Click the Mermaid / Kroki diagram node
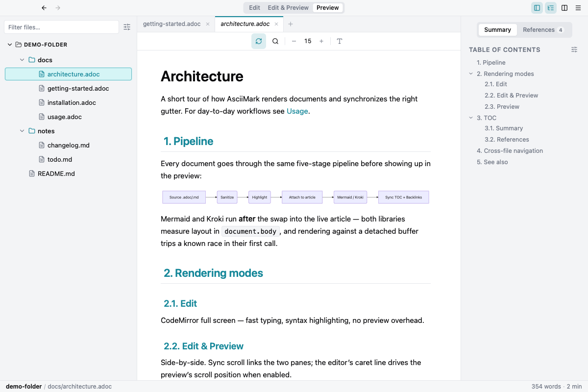Viewport: 588px width, 392px height. tap(350, 197)
